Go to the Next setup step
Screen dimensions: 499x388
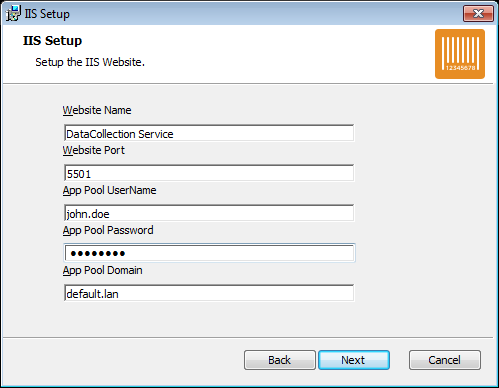[354, 360]
